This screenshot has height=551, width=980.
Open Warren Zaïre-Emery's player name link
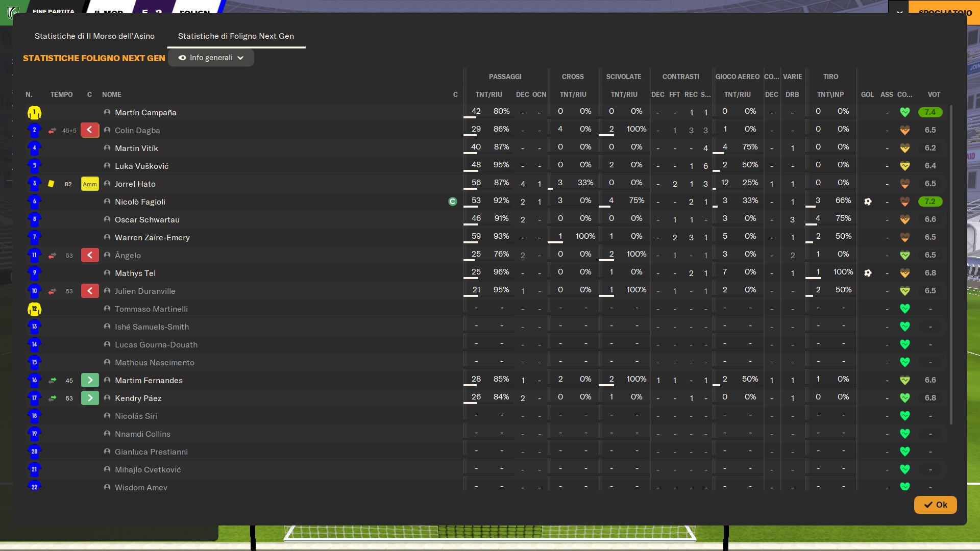pos(152,237)
